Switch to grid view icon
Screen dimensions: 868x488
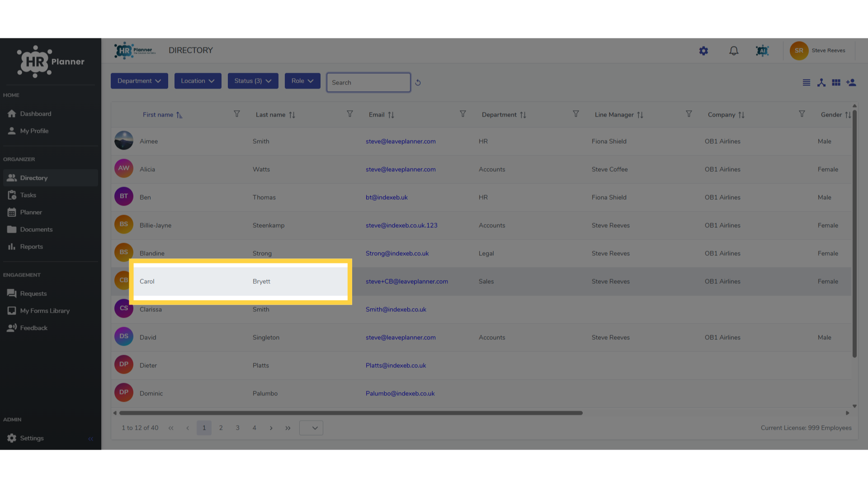(x=836, y=83)
